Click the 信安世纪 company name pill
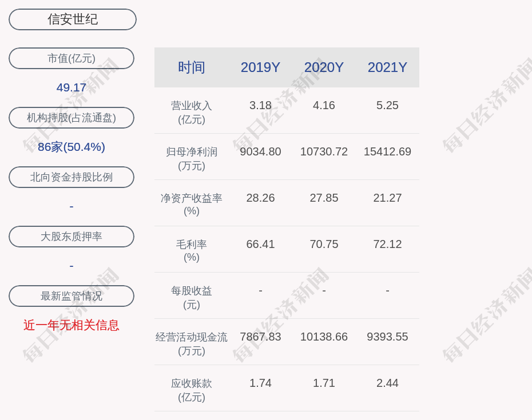This screenshot has width=532, height=420. [73, 19]
